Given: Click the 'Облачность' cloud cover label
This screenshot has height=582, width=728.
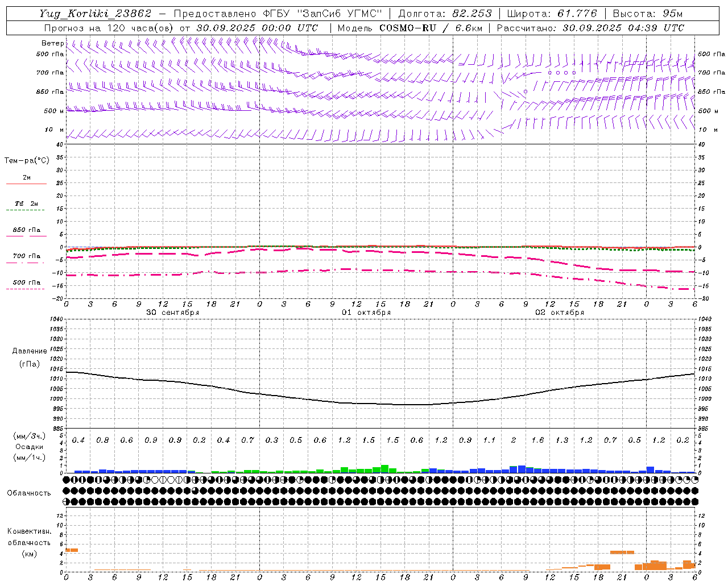Looking at the screenshot, I should [29, 493].
